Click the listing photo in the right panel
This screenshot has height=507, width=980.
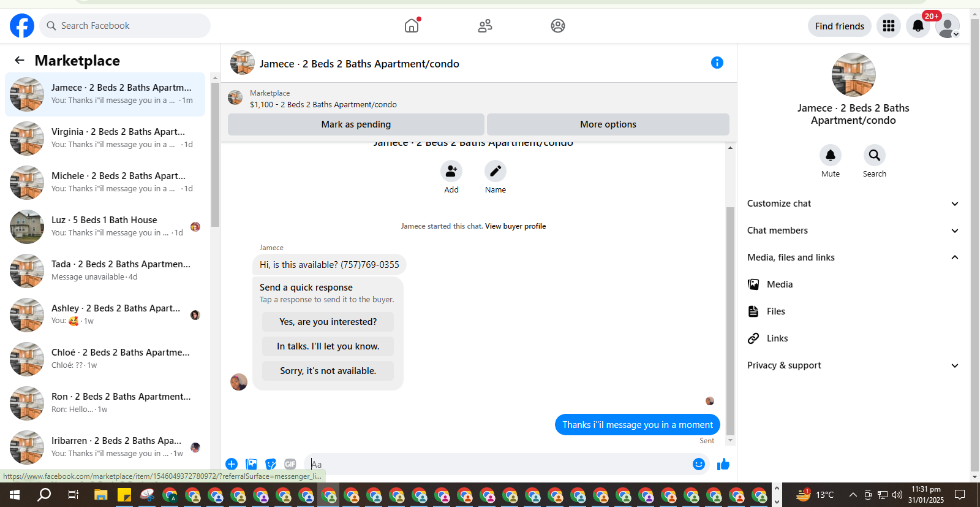tap(853, 75)
